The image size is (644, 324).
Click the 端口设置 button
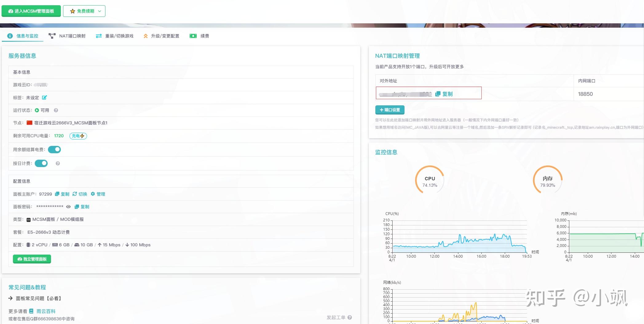click(390, 110)
